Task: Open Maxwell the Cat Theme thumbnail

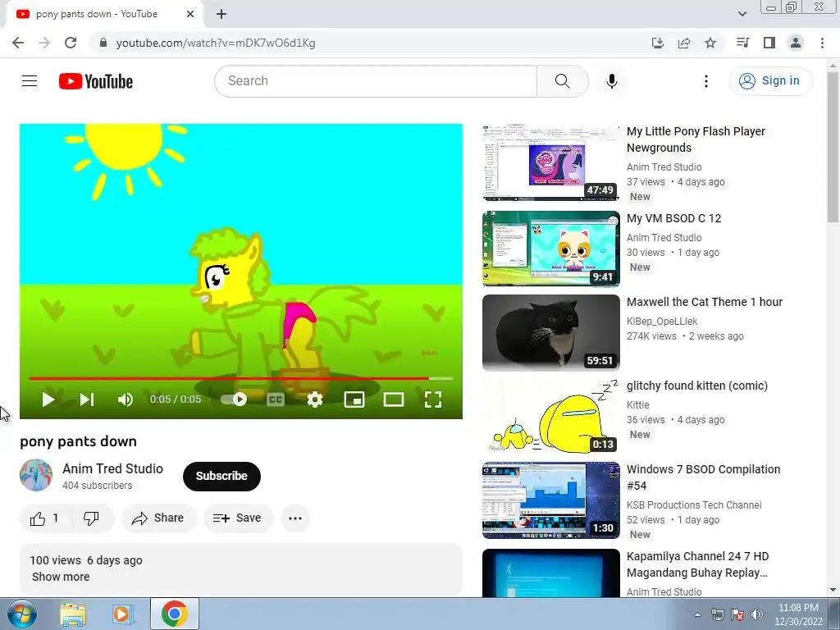Action: [x=550, y=332]
